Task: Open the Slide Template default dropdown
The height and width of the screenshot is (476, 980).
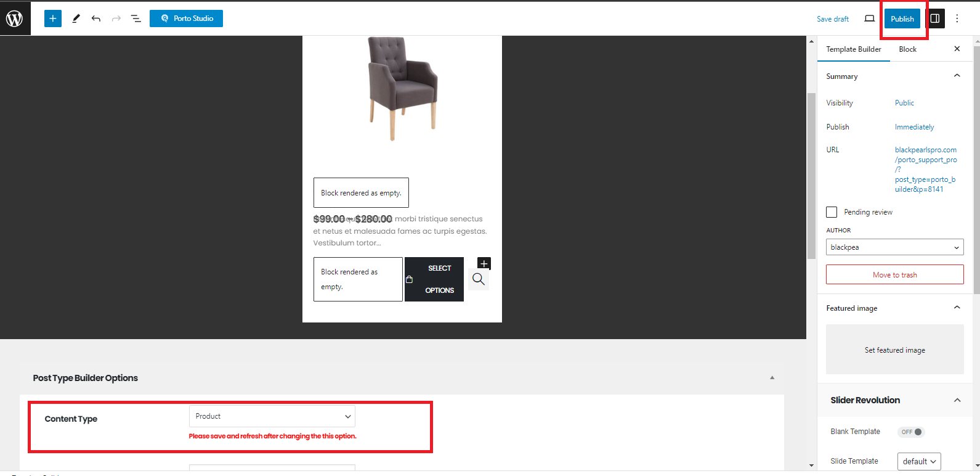Action: tap(919, 461)
